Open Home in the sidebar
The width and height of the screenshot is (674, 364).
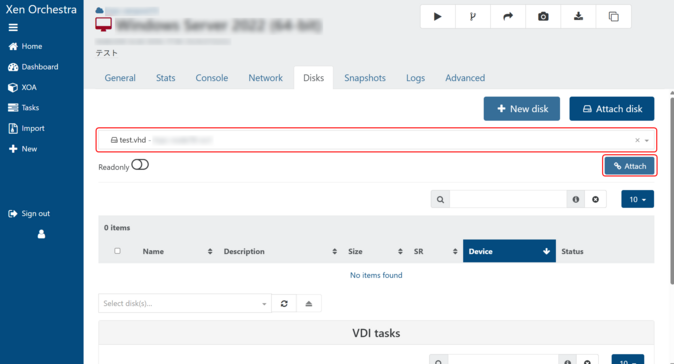click(25, 46)
